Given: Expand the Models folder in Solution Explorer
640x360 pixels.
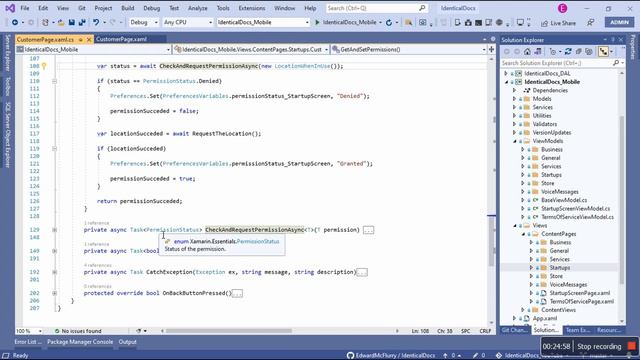Looking at the screenshot, I should coord(515,99).
